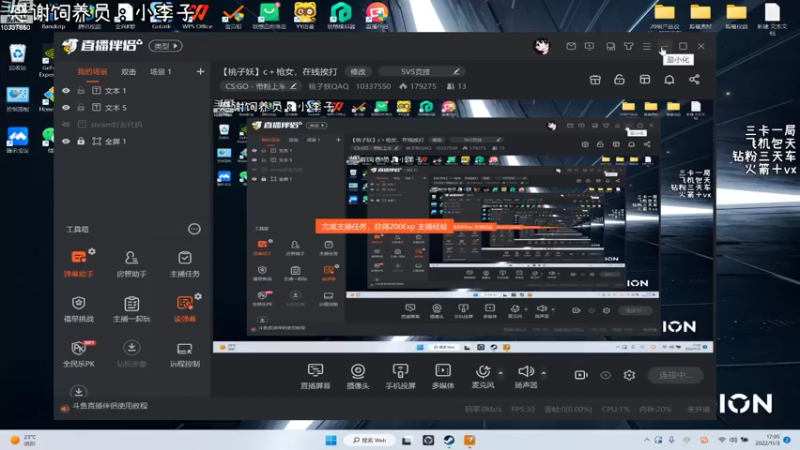Screen dimensions: 800x450
Task: Add a 多媒体 source
Action: (x=443, y=376)
